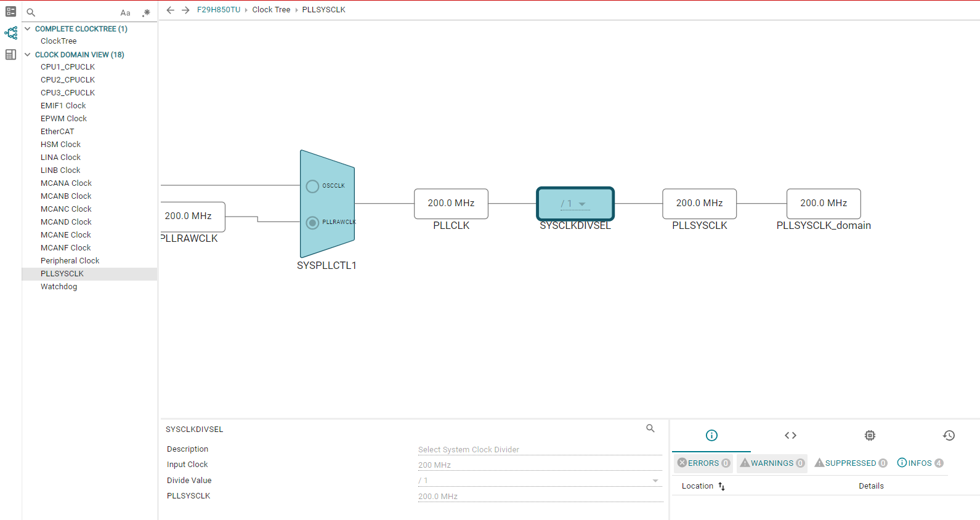Click the PLLSYSCLK 200.0 MHz diagram node

700,204
